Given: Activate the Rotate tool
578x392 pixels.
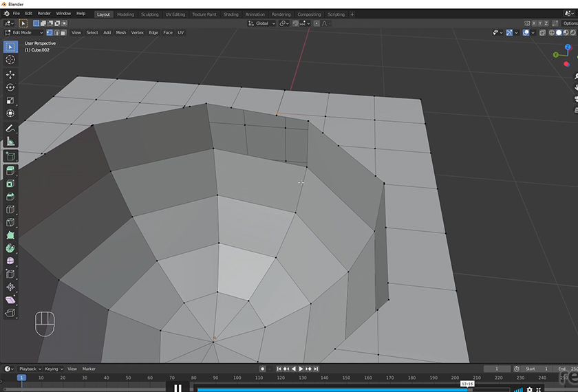Looking at the screenshot, I should (10, 87).
